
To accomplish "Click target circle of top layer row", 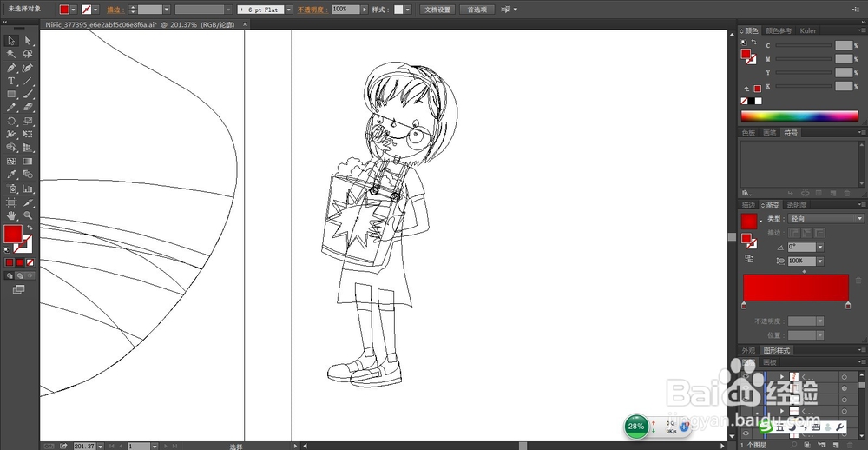I will point(845,377).
